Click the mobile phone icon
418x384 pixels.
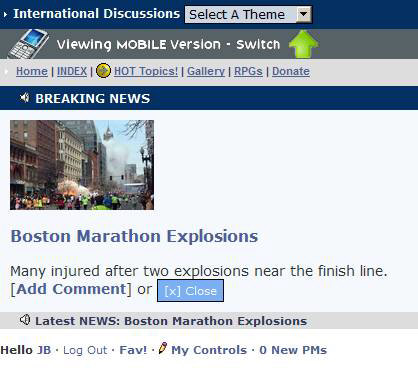(x=28, y=44)
